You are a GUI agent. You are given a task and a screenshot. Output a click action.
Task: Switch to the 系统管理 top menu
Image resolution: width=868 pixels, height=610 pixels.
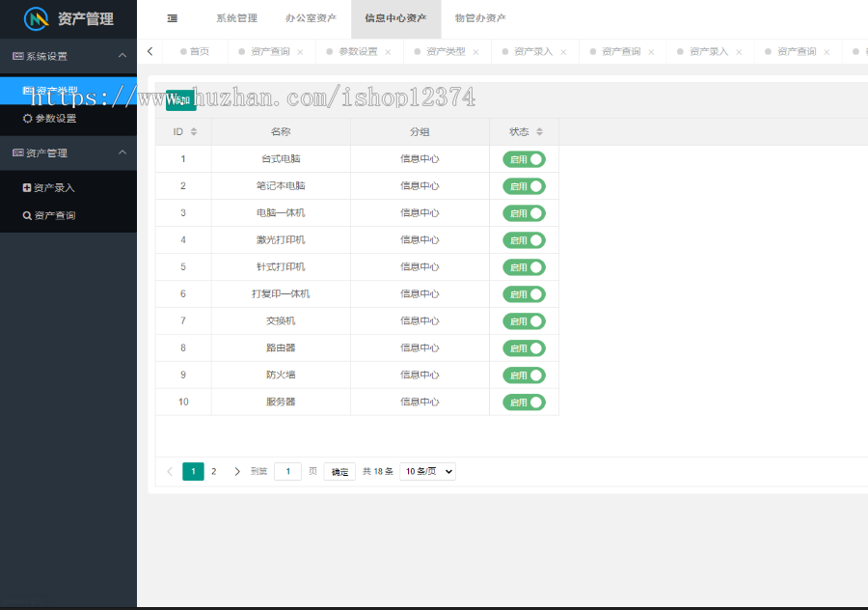point(237,18)
